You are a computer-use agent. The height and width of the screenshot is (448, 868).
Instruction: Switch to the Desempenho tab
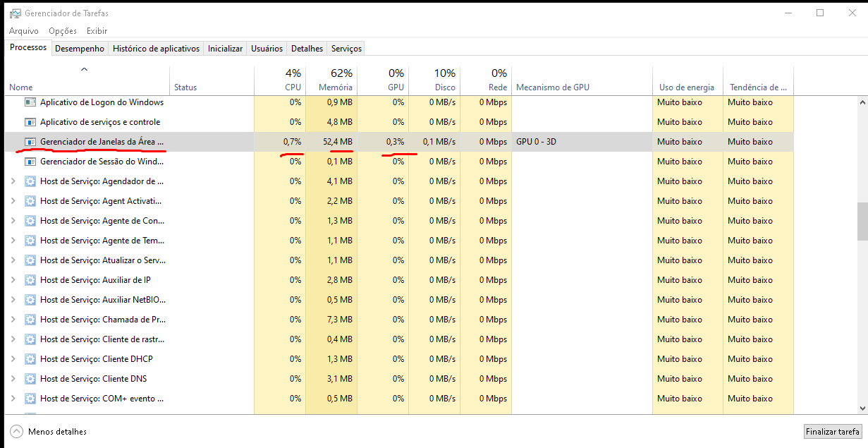click(x=80, y=49)
